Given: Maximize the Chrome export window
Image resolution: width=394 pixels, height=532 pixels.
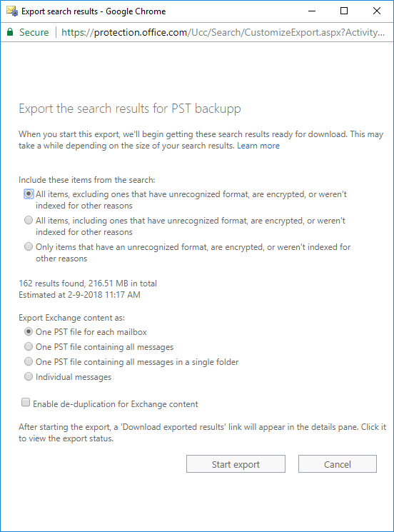Looking at the screenshot, I should 344,11.
